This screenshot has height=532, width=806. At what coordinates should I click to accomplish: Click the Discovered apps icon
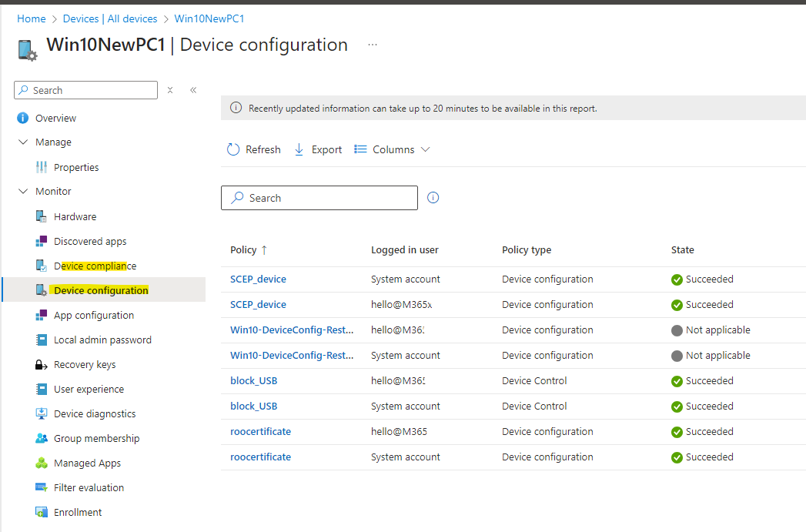click(42, 241)
